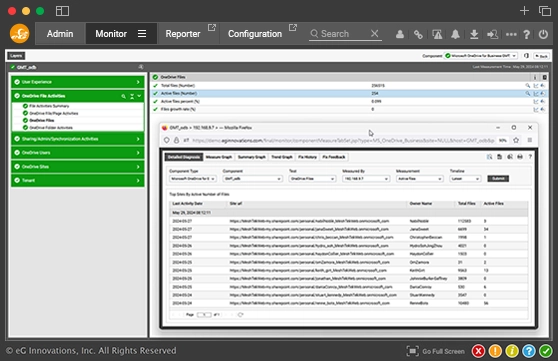
Task: Open the help question mark in header
Action: click(x=526, y=34)
